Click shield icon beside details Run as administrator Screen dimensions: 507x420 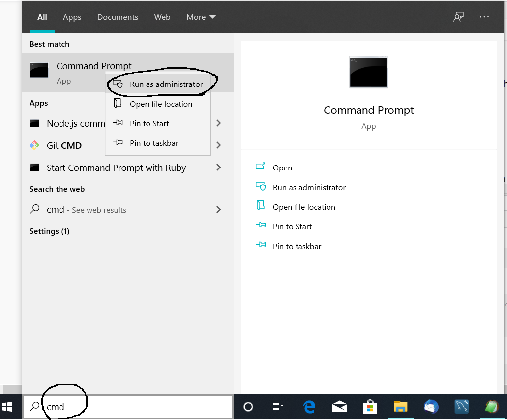point(261,186)
